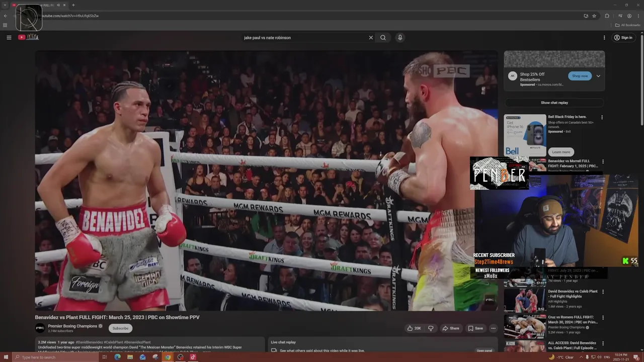644x362 pixels.
Task: Open Benavidez vs Morrell FULL FIGHT title
Action: [x=573, y=163]
